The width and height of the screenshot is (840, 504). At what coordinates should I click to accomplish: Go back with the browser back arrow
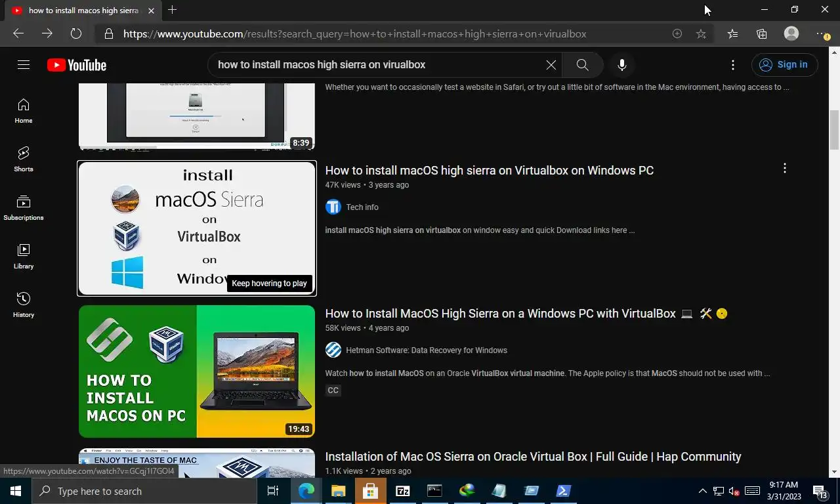tap(18, 33)
